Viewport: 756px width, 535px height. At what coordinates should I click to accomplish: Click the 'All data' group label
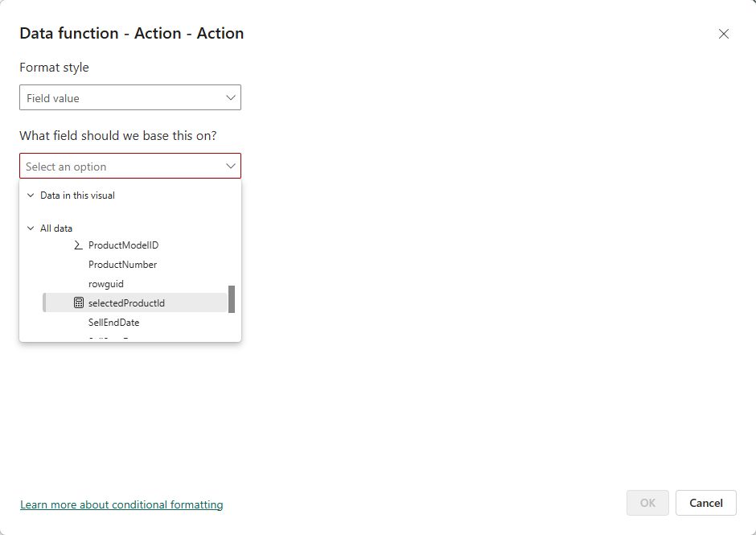click(56, 228)
